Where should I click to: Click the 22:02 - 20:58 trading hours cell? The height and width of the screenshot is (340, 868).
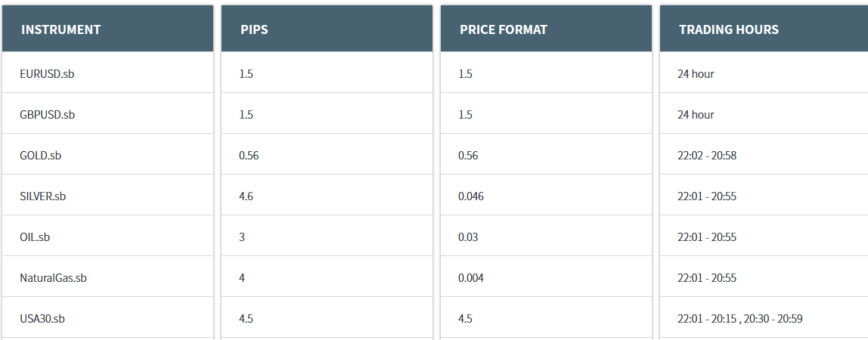[764, 154]
